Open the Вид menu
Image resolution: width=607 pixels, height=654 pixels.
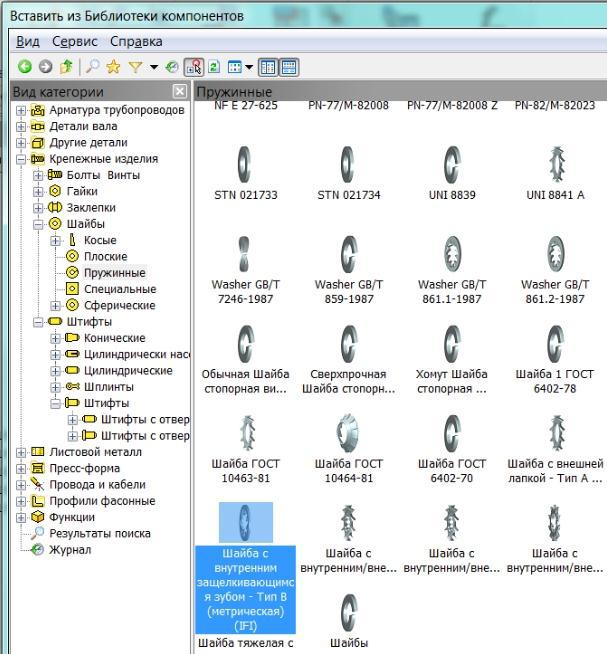pyautogui.click(x=28, y=41)
